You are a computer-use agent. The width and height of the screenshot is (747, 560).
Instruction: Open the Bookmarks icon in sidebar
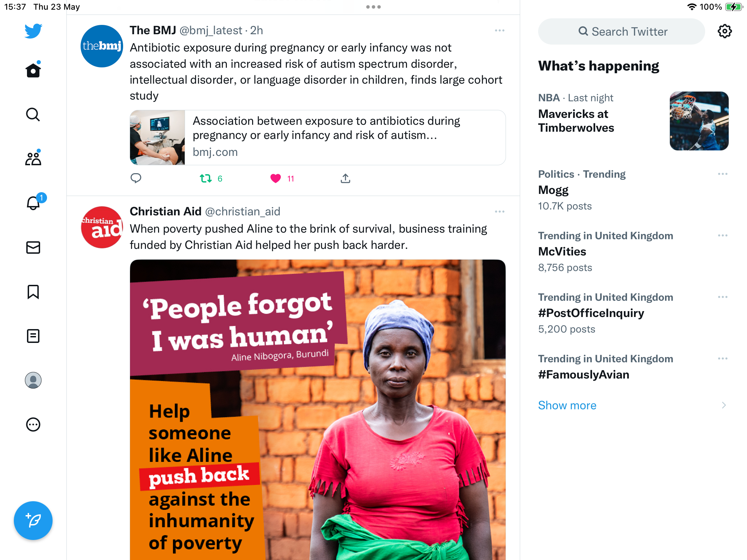pos(33,292)
